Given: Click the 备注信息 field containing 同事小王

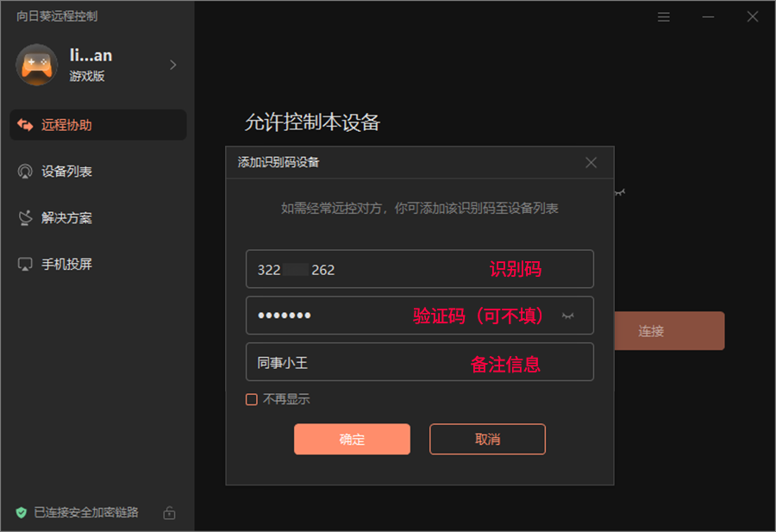Looking at the screenshot, I should (x=420, y=362).
